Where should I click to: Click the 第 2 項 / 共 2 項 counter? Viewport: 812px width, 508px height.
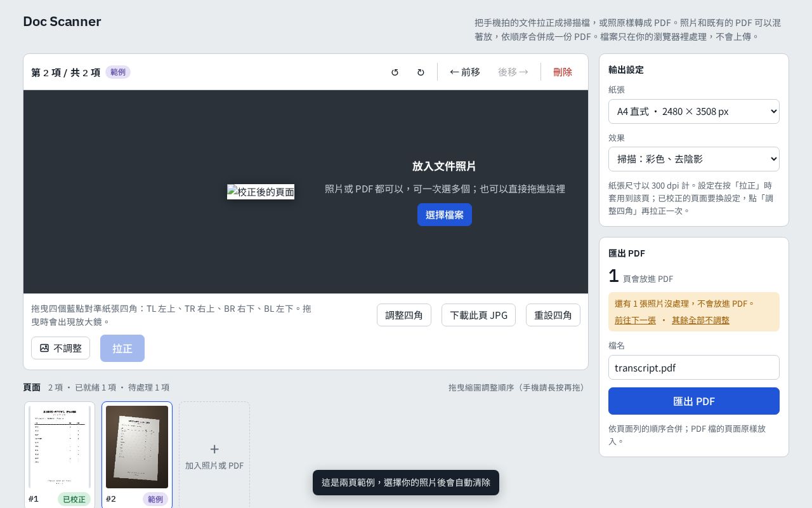(x=66, y=72)
